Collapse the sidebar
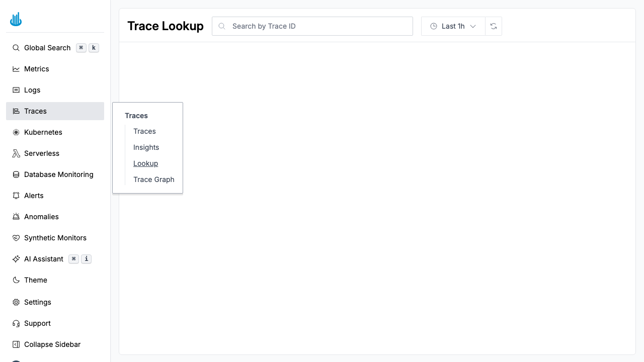Screen dimensions: 644x362 16,344
